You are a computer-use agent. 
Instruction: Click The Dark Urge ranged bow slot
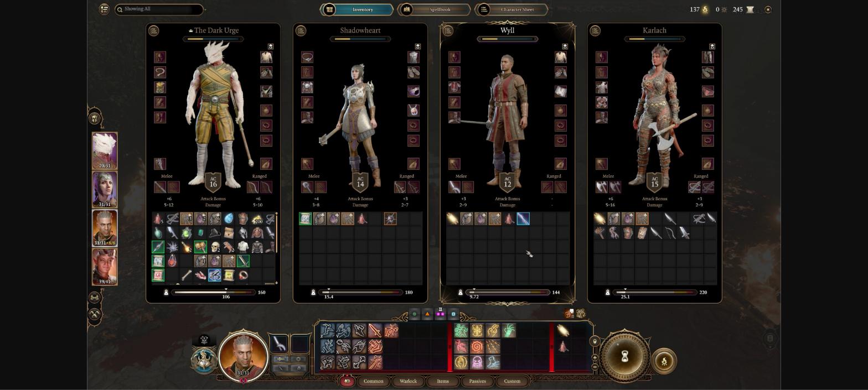252,187
